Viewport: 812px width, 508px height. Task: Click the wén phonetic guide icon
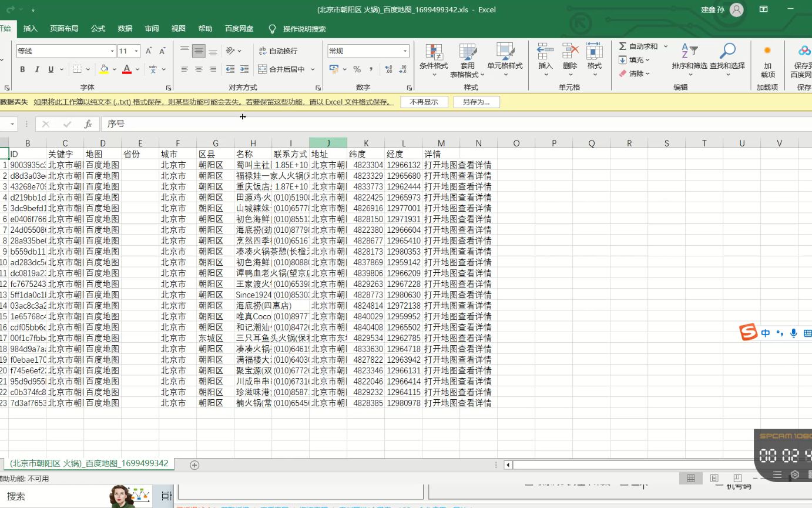tap(153, 69)
